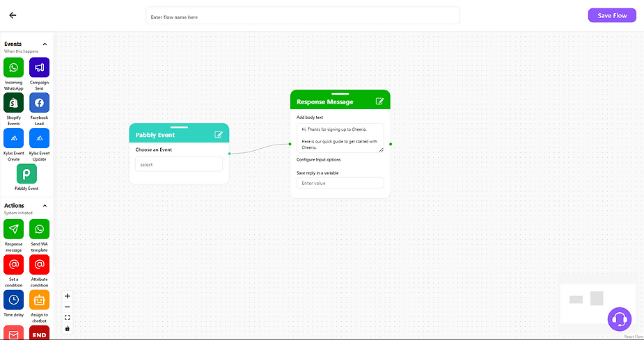Viewport: 644px width, 340px height.
Task: Add a Response message action
Action: [13, 229]
